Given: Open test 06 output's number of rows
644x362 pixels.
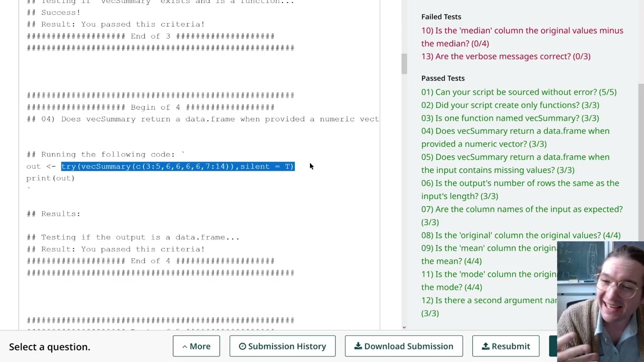Looking at the screenshot, I should pos(520,190).
